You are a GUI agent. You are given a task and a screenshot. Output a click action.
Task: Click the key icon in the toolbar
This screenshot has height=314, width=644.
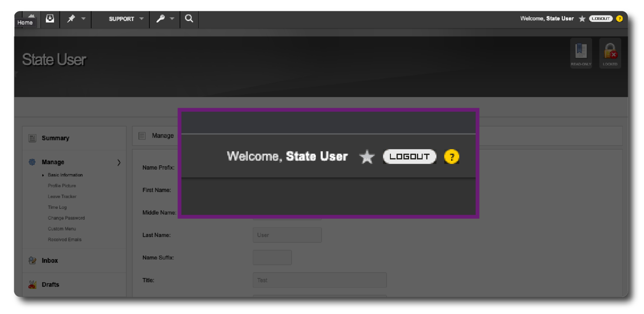(x=160, y=19)
